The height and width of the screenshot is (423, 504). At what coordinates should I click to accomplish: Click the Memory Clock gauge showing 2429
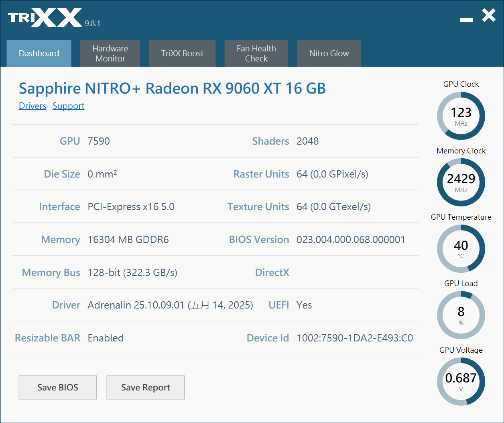tap(461, 182)
